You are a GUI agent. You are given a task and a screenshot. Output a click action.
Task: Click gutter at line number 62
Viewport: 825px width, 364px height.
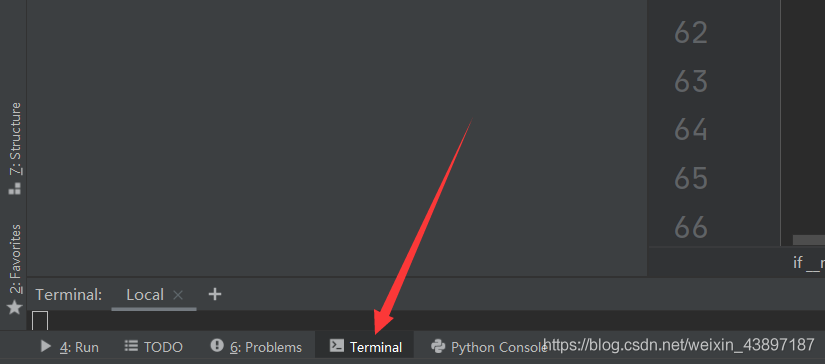pos(691,34)
